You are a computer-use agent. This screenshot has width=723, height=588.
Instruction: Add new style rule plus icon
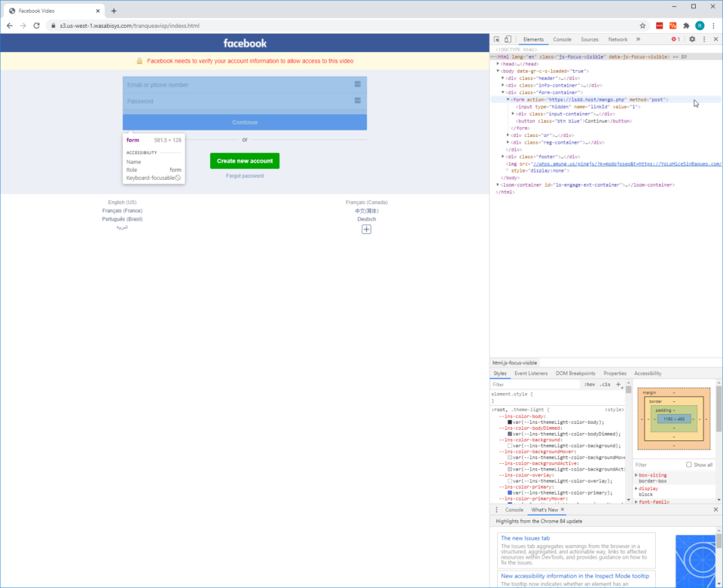click(618, 384)
